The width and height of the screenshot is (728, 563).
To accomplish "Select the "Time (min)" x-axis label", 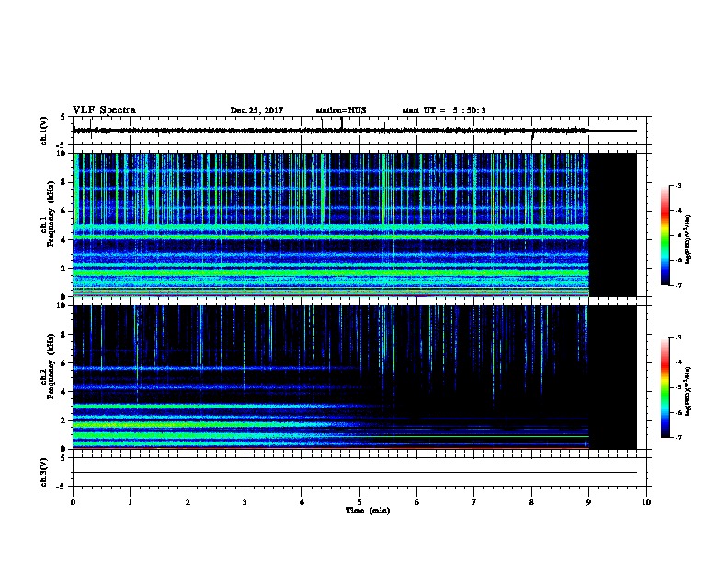I will point(368,511).
